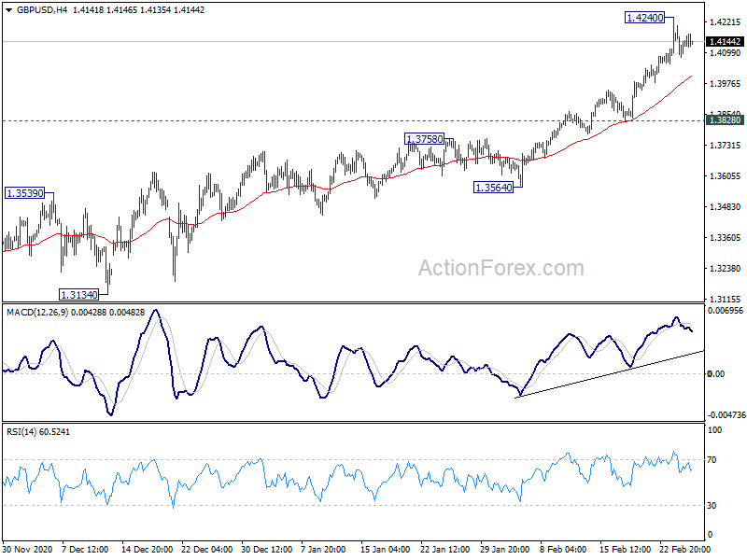747x560 pixels.
Task: Select the 1.35640 low price label
Action: 494,188
